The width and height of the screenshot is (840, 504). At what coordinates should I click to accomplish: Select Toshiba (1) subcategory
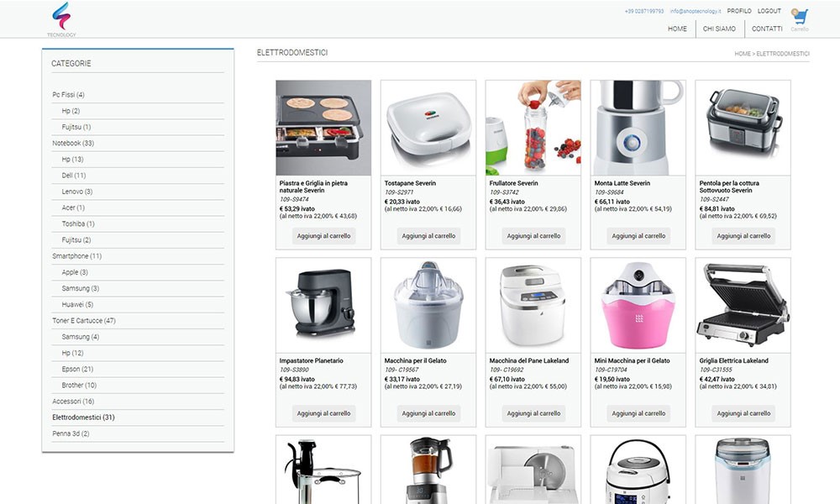[77, 223]
